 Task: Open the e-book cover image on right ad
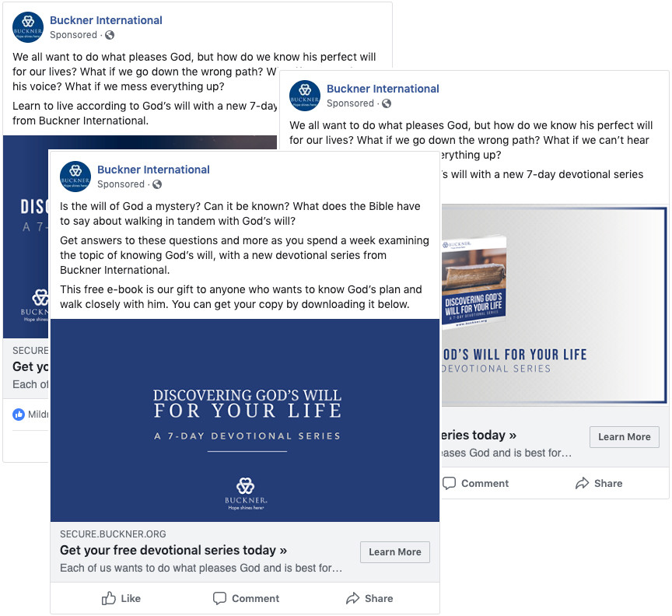[x=474, y=282]
